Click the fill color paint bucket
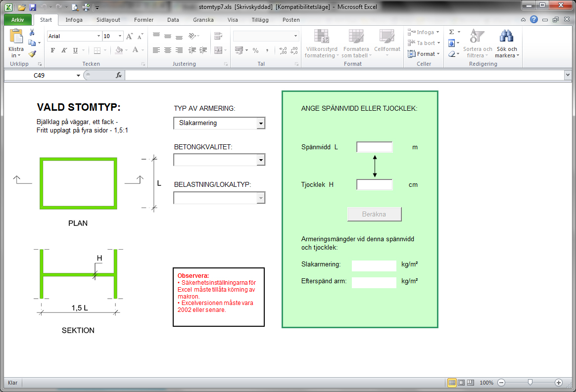The width and height of the screenshot is (576, 392). point(119,50)
